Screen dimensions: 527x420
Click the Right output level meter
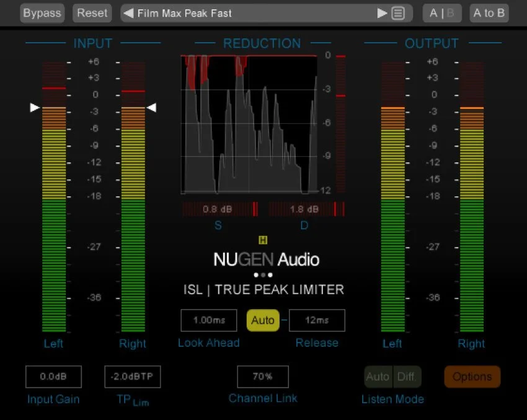coord(472,197)
